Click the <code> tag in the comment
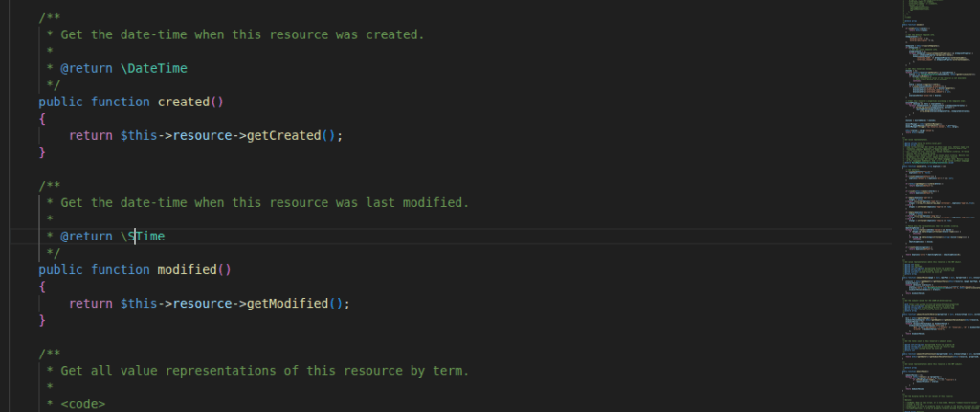This screenshot has width=980, height=412. pos(82,403)
